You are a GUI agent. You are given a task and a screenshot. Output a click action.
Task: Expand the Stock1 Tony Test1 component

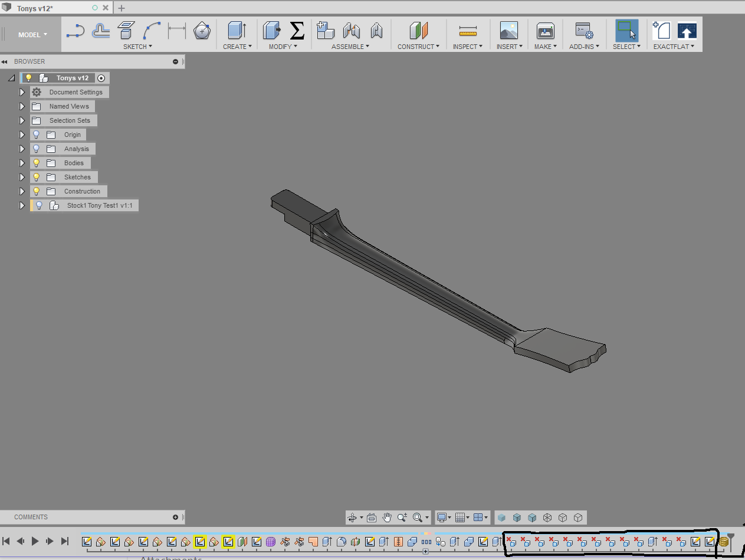click(x=22, y=205)
